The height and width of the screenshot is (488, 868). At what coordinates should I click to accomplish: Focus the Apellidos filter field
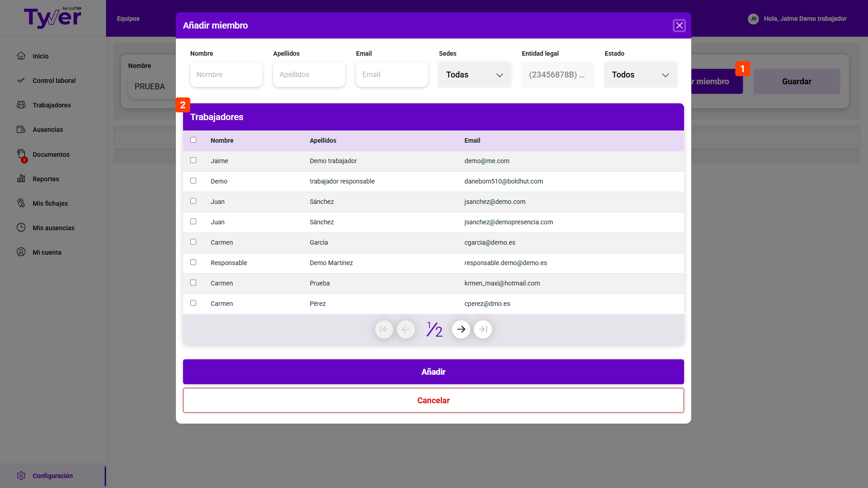[x=309, y=75]
